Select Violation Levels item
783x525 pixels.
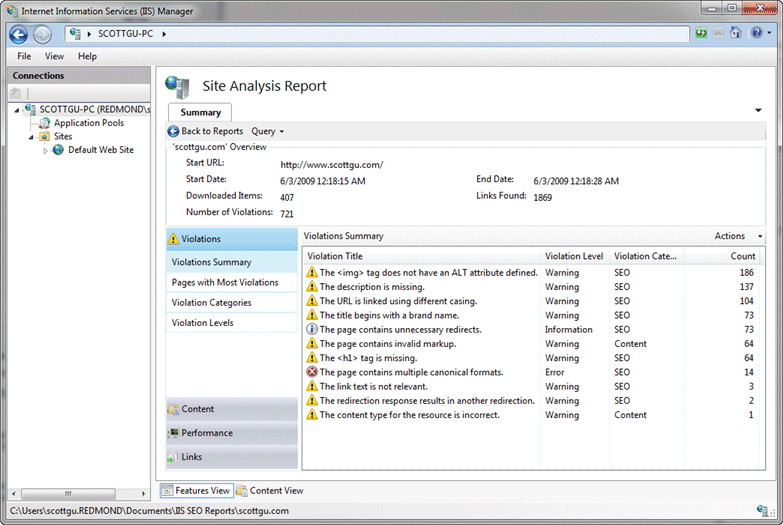point(232,323)
